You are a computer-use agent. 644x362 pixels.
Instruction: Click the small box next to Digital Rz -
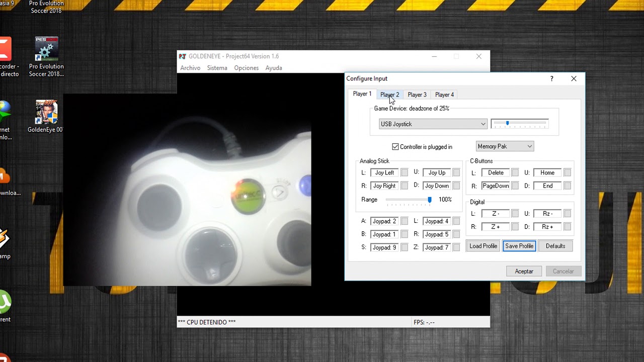click(x=568, y=214)
